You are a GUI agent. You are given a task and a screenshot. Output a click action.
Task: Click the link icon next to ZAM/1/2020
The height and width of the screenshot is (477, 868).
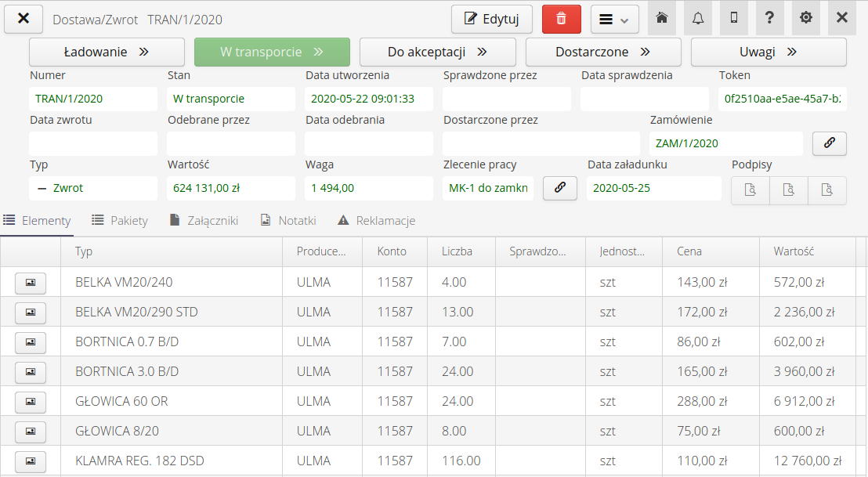point(829,143)
